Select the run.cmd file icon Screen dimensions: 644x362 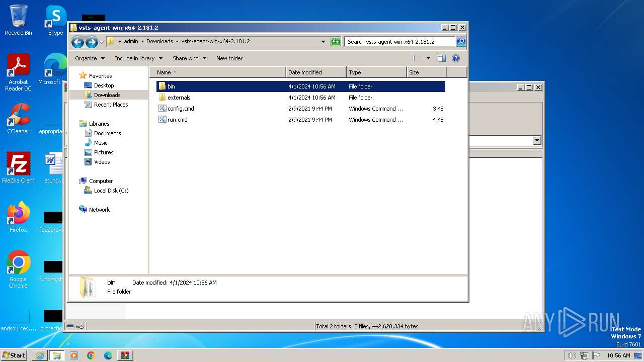[x=162, y=120]
